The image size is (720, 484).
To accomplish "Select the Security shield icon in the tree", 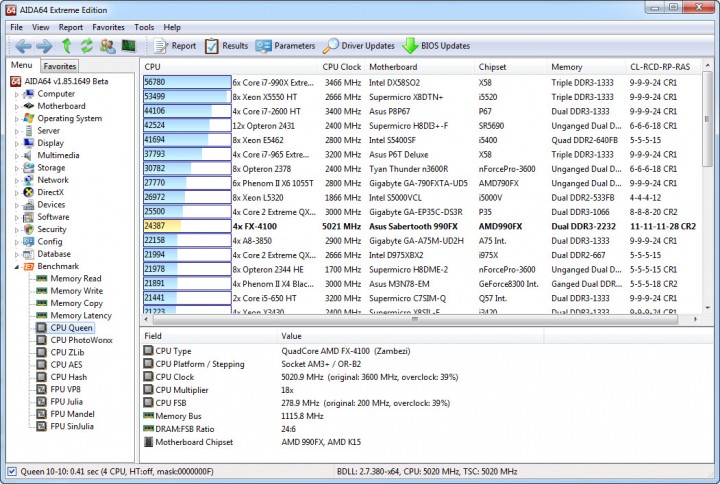I will [28, 230].
